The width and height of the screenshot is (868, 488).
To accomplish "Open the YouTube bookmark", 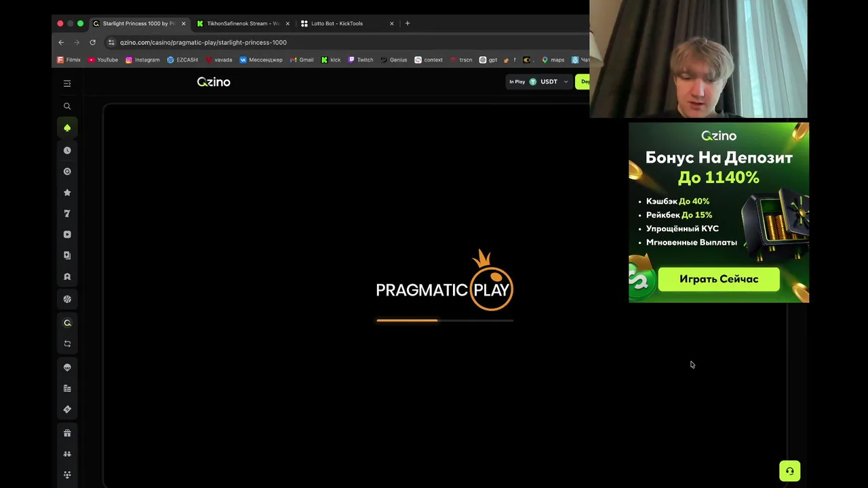I will click(x=102, y=60).
